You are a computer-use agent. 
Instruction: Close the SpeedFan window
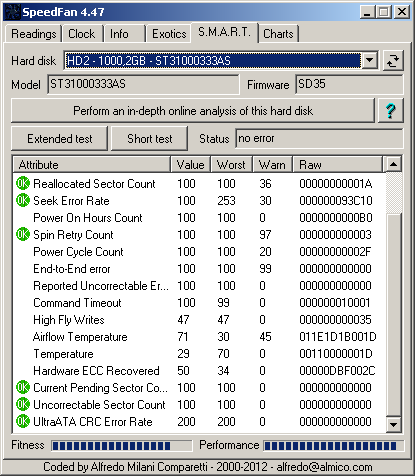tap(402, 12)
